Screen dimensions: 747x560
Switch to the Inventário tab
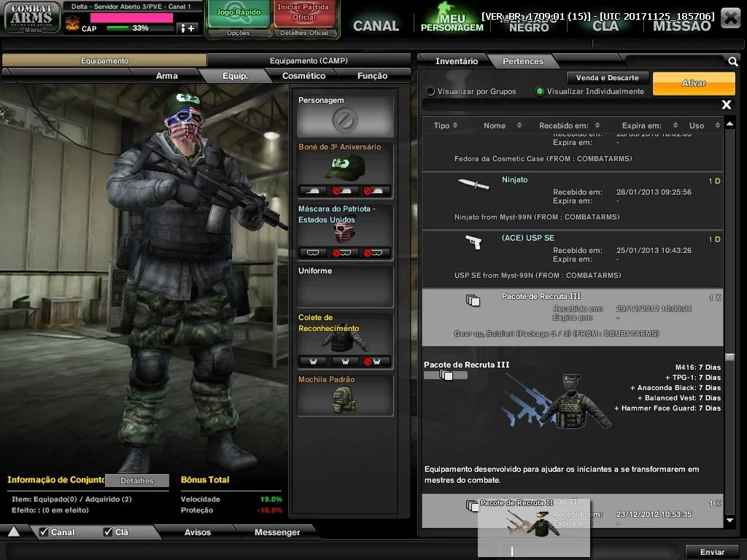coord(457,61)
